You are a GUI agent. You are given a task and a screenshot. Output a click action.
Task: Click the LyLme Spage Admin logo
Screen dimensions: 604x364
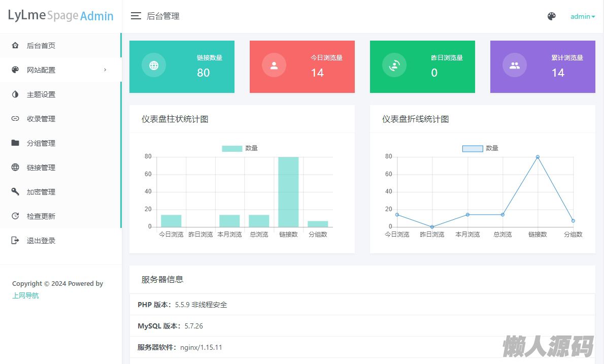point(60,16)
